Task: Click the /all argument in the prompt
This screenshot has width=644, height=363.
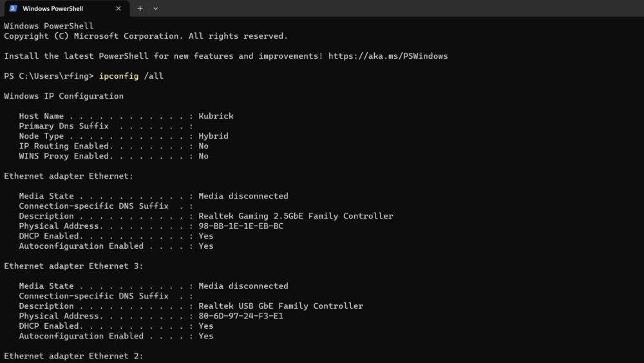Action: (x=153, y=76)
